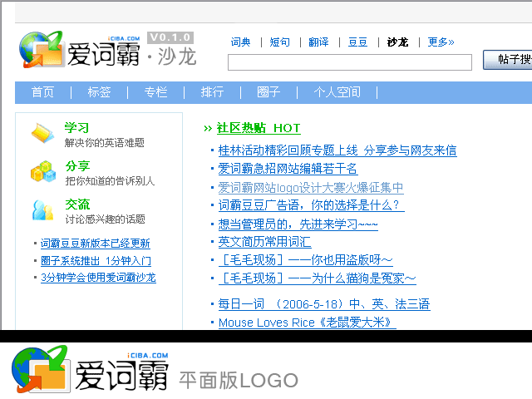This screenshot has height=399, width=532.
Task: Open 3分钟学会使用爱词霸沙龙 link
Action: click(x=98, y=278)
